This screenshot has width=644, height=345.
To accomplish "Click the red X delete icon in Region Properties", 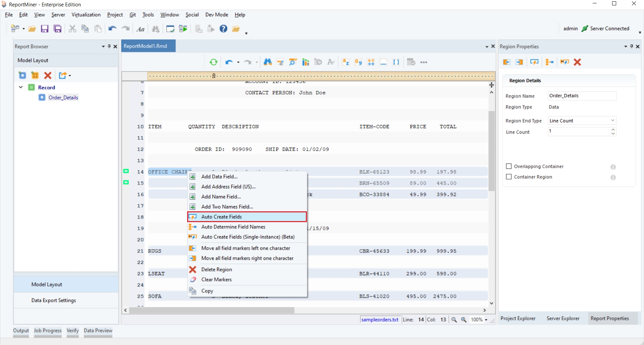I will pos(577,62).
